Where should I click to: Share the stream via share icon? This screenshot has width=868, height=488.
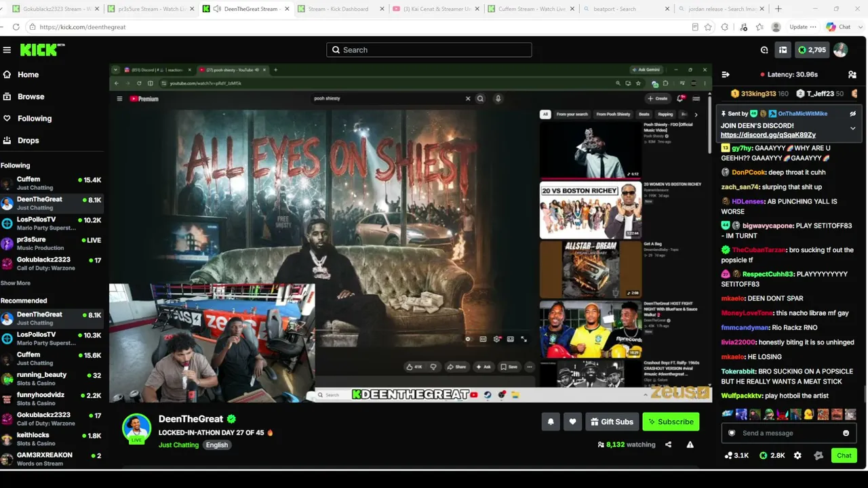click(668, 445)
